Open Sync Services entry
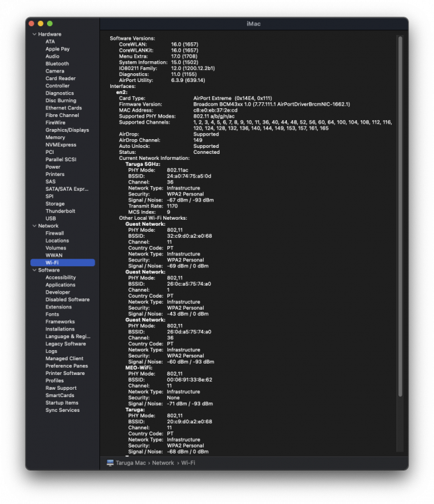The image size is (434, 504). [x=62, y=411]
